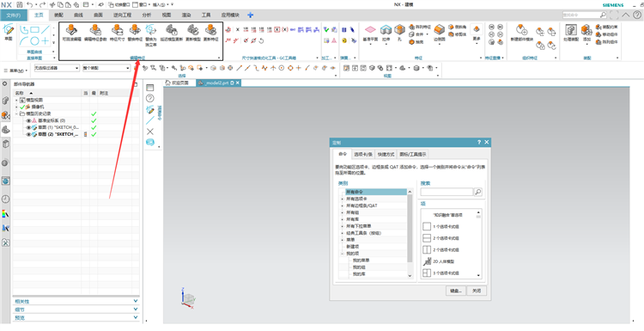Start the 拉伸 extrude tool

pyautogui.click(x=386, y=29)
